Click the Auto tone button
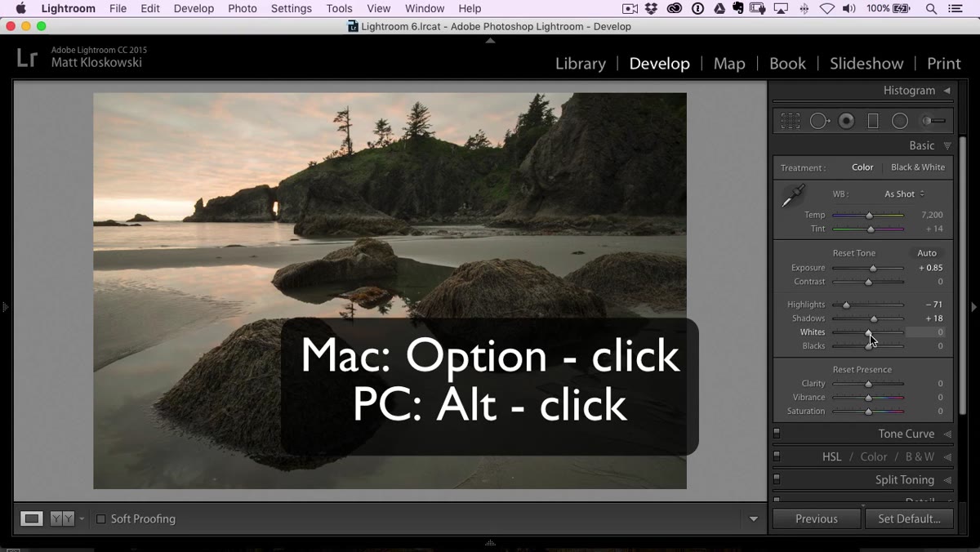 click(x=927, y=253)
